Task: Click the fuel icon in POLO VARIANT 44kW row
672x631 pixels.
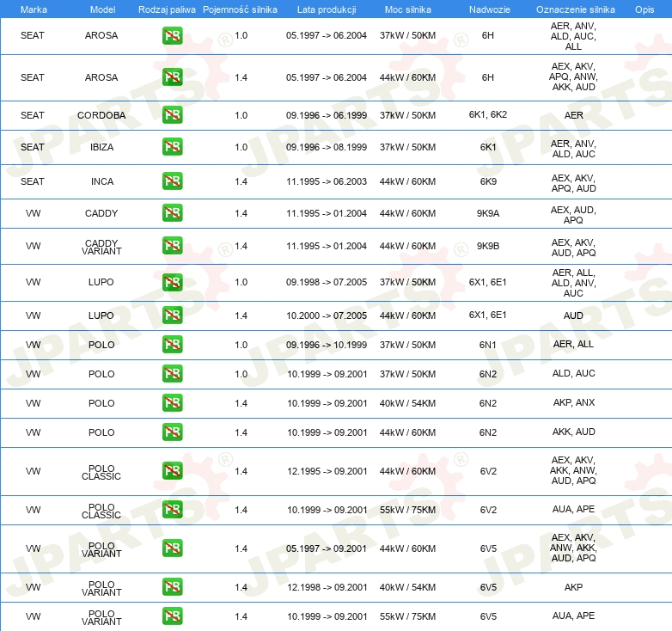Action: tap(172, 548)
